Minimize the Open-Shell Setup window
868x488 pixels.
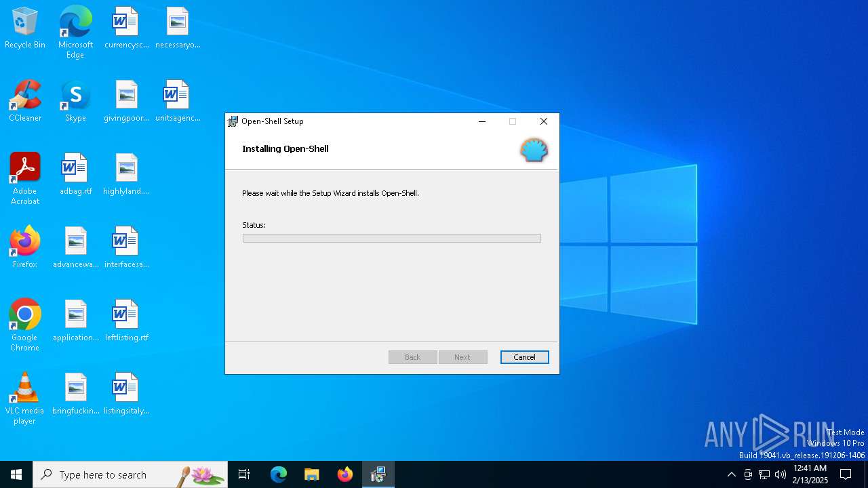click(x=482, y=121)
